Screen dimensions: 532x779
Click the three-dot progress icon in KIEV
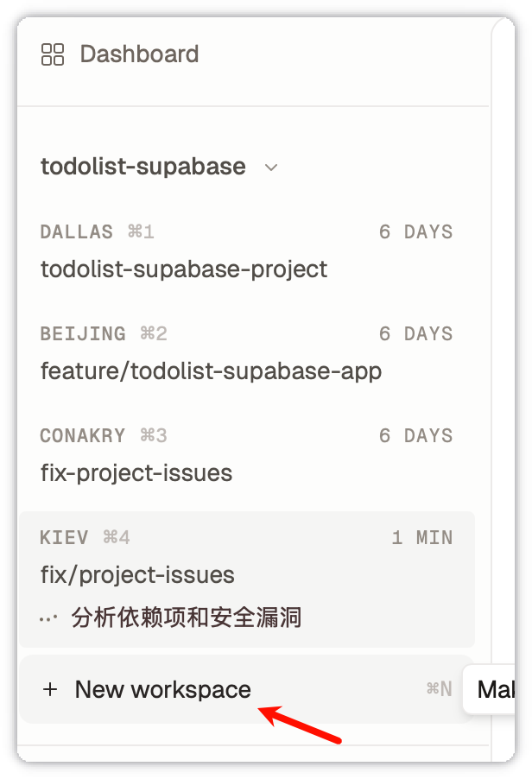pyautogui.click(x=49, y=618)
